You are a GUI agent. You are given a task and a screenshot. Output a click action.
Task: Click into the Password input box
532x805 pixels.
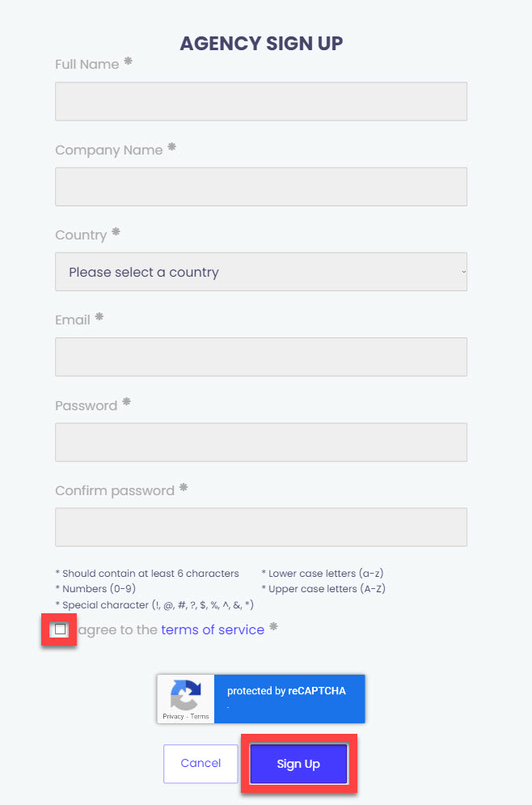pyautogui.click(x=261, y=442)
